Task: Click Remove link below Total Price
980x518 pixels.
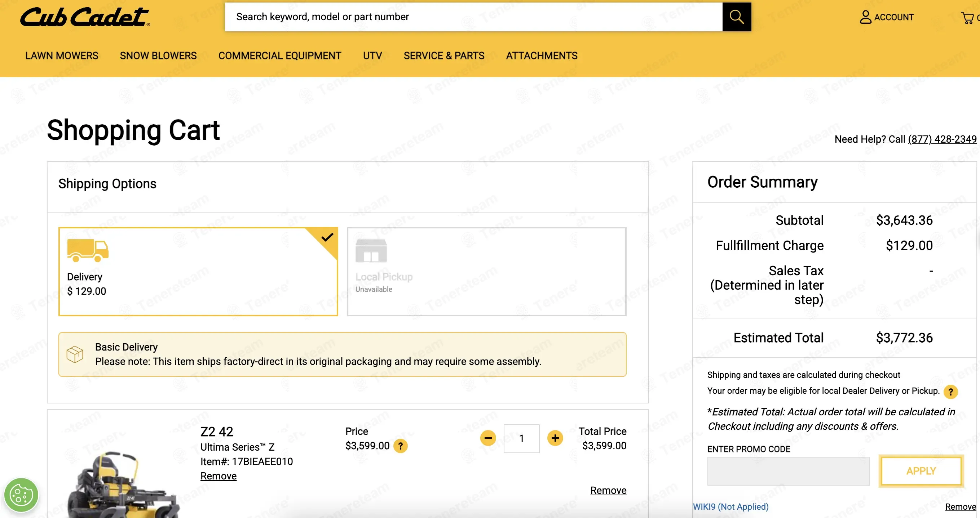Action: (608, 490)
